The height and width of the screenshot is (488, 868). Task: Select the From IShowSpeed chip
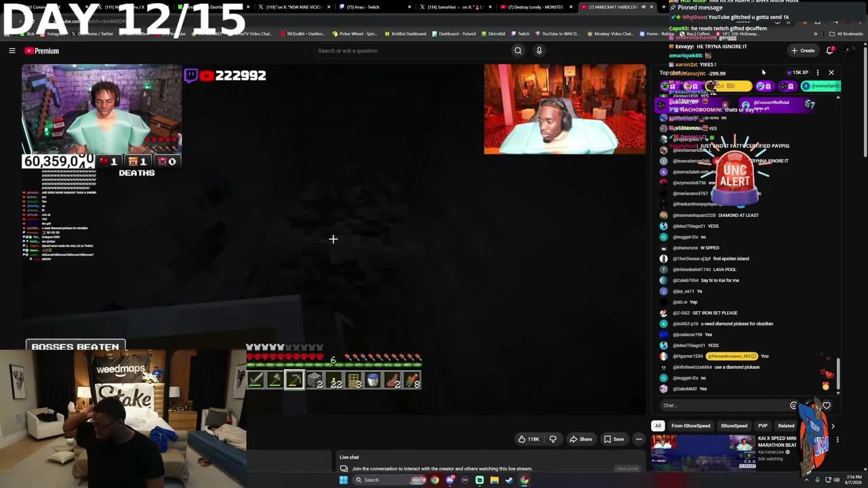[690, 426]
